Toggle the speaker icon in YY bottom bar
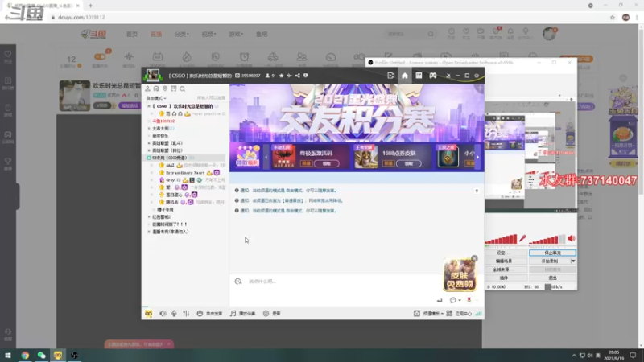The height and width of the screenshot is (362, 644). (163, 314)
